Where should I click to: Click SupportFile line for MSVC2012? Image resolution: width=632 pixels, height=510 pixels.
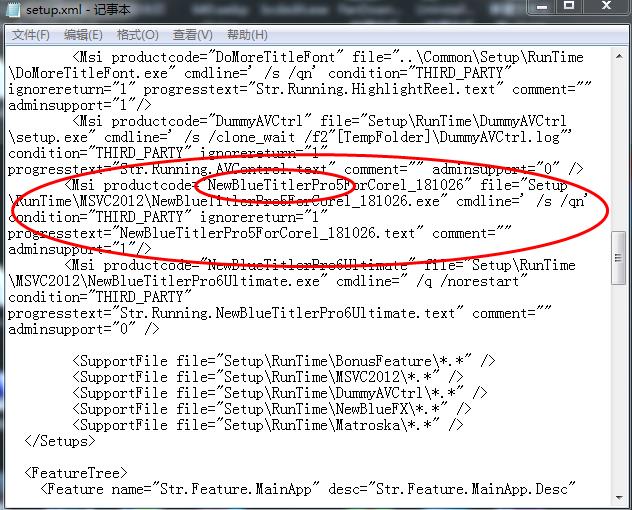pos(268,377)
